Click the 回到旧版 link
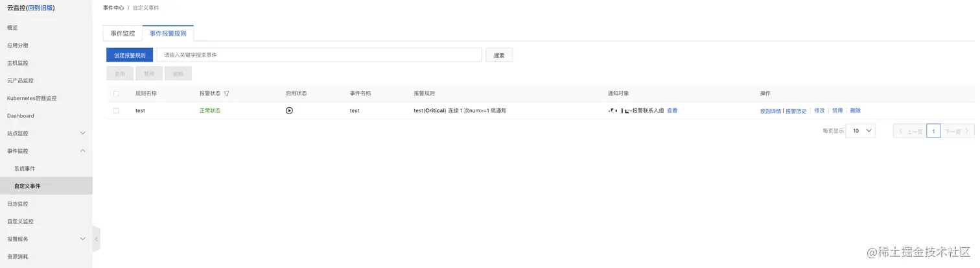Image resolution: width=980 pixels, height=268 pixels. click(40, 8)
